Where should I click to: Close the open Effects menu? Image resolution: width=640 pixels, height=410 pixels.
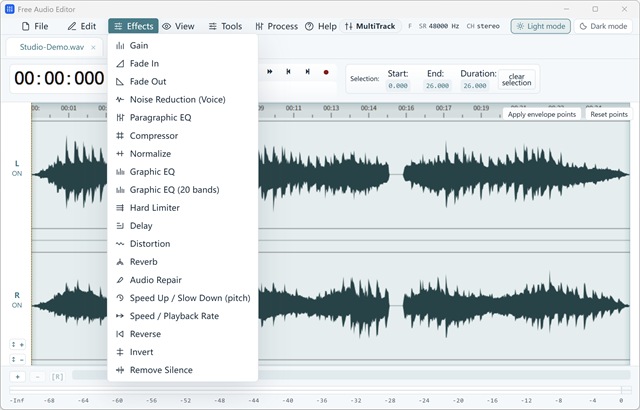tap(133, 26)
